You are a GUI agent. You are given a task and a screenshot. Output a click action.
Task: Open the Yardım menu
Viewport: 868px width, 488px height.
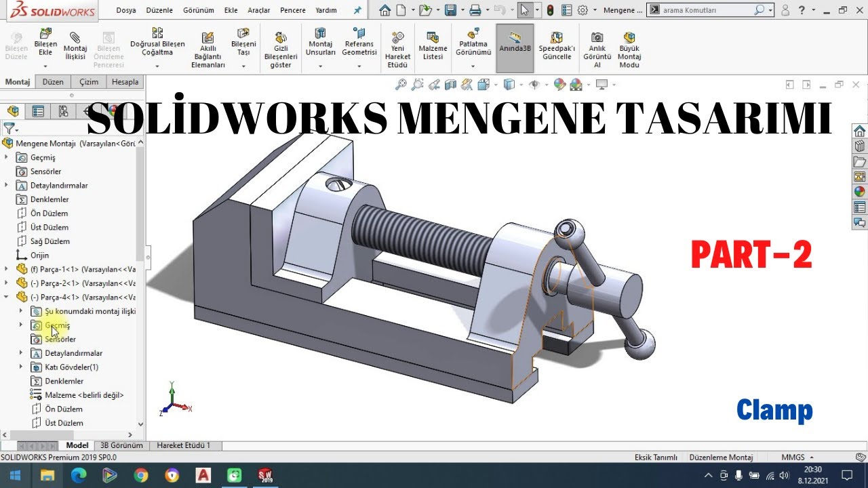(326, 10)
